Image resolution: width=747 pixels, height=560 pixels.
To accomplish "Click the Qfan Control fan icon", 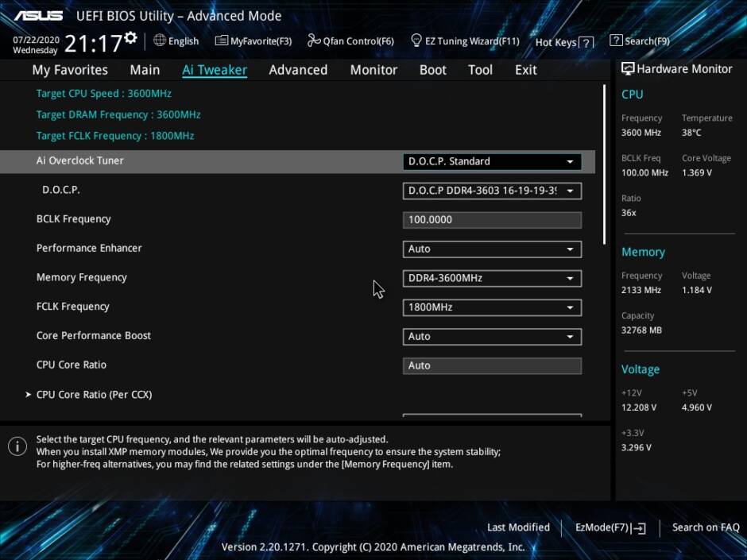I will point(313,41).
